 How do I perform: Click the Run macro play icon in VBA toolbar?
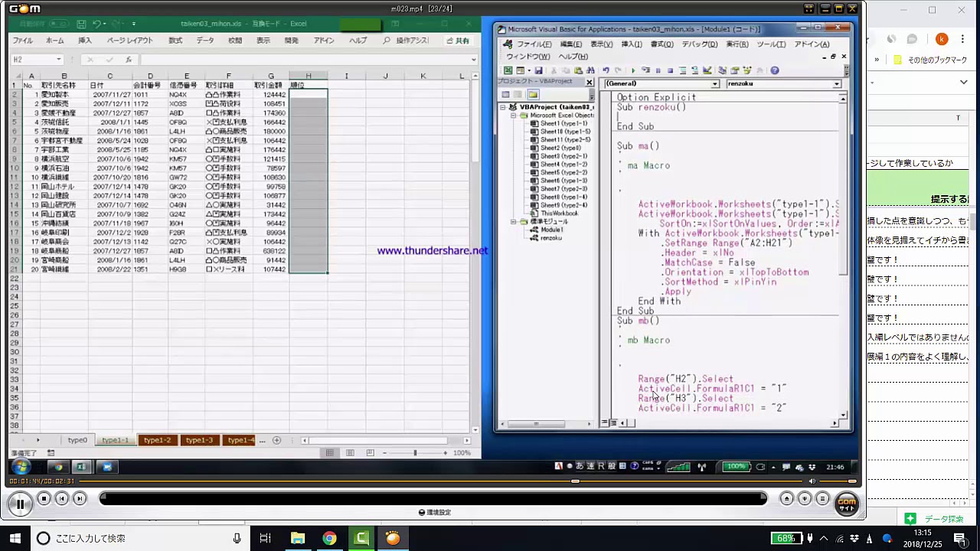coord(632,70)
